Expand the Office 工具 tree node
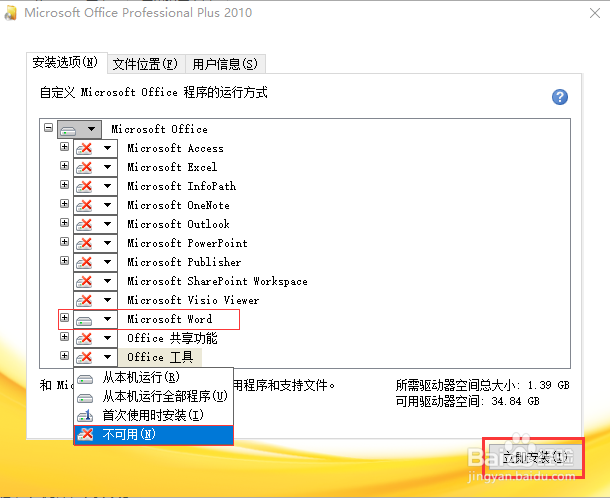 pos(65,356)
